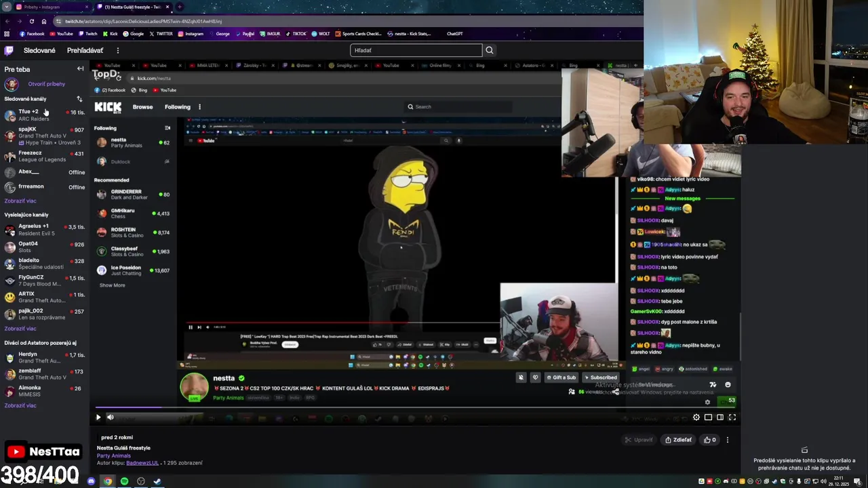Enable theatre mode on clip player
Viewport: 868px width, 488px height.
tap(720, 418)
